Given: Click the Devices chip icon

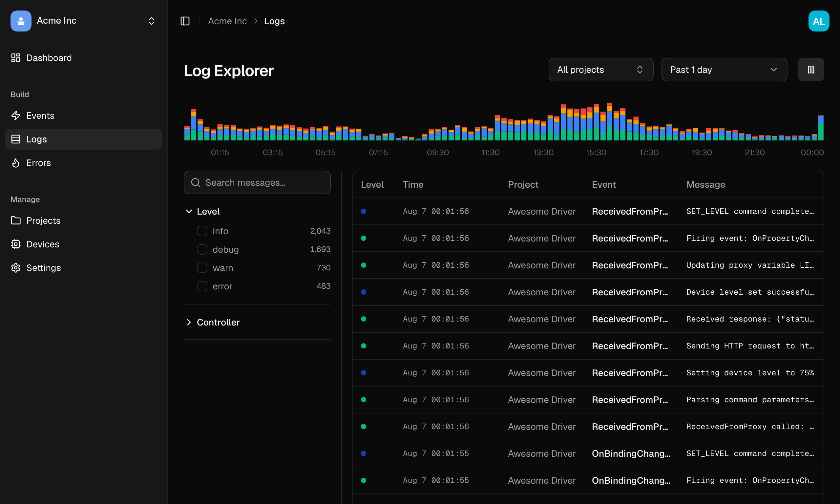Looking at the screenshot, I should pos(16,244).
